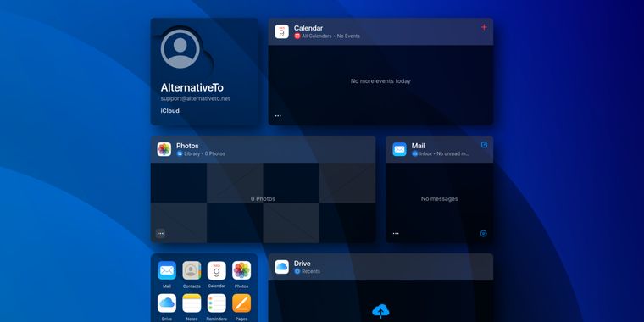
Task: Open the Calendar tile header icon
Action: click(x=281, y=31)
